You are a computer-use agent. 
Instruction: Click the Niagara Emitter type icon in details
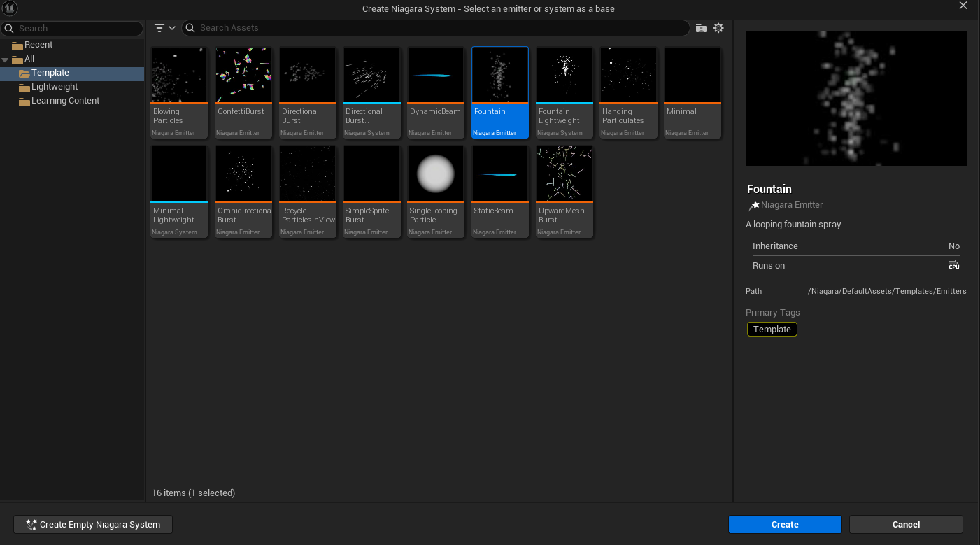[753, 206]
